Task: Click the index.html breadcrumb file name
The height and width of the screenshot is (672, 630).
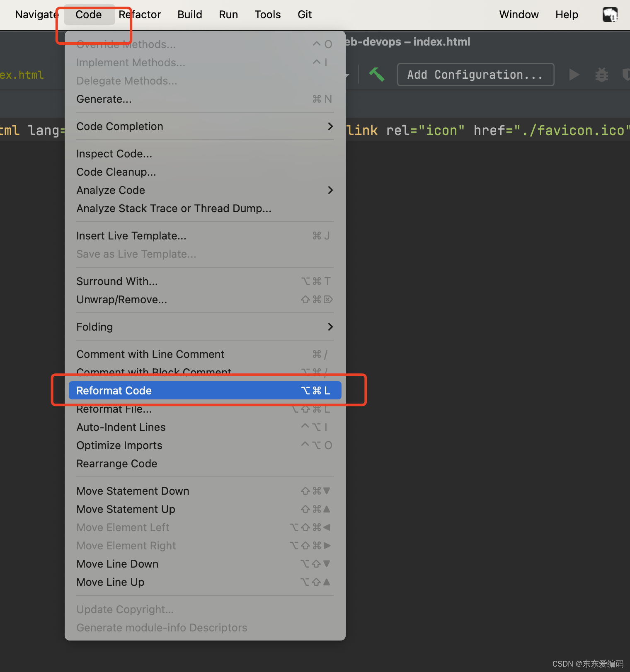Action: [x=22, y=75]
